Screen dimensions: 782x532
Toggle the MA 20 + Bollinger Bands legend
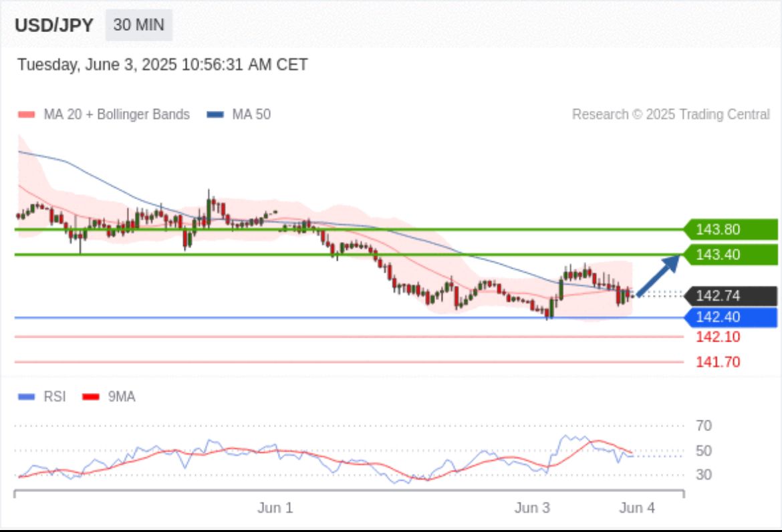[x=104, y=114]
